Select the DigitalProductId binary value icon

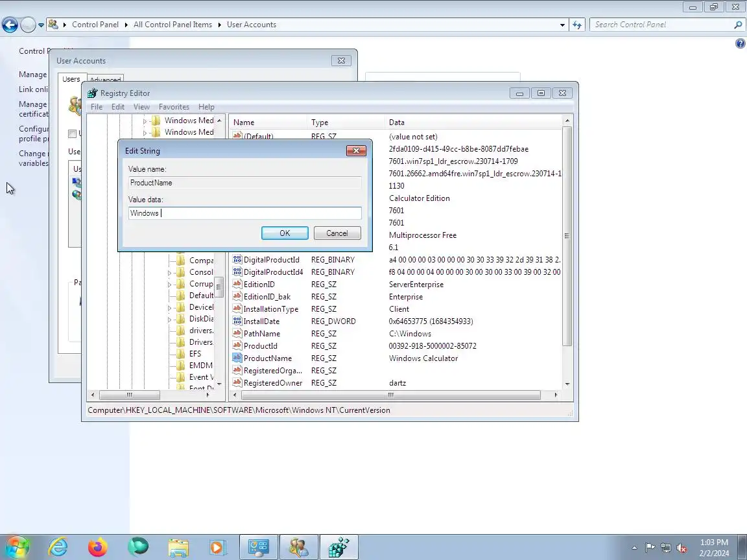point(237,259)
